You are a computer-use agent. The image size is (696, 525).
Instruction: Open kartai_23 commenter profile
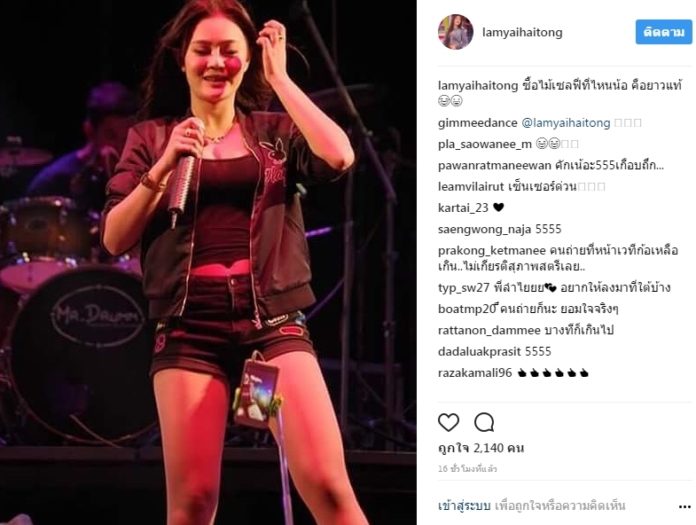coord(463,208)
